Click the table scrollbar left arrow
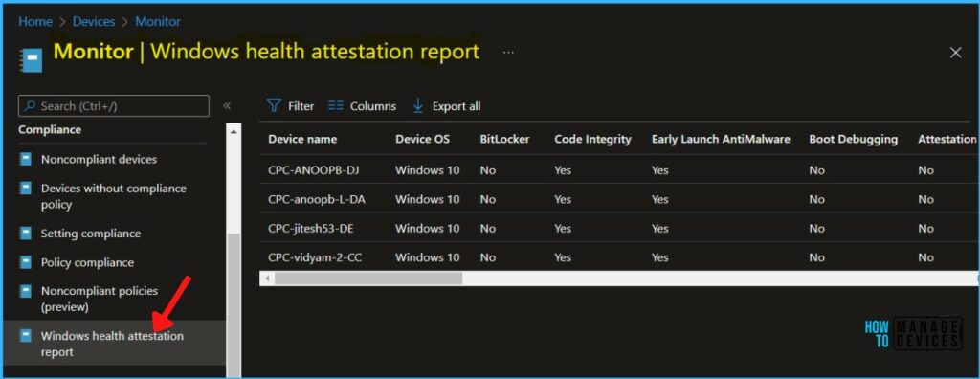The image size is (980, 379). [267, 279]
